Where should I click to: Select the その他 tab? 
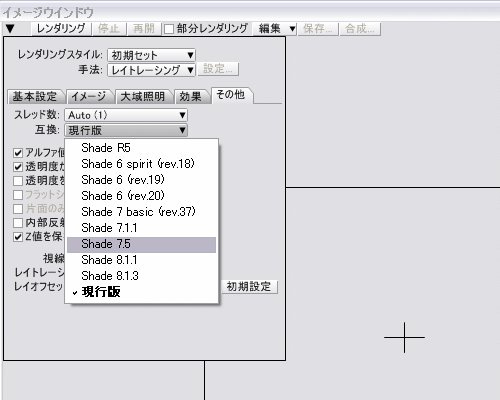point(231,95)
